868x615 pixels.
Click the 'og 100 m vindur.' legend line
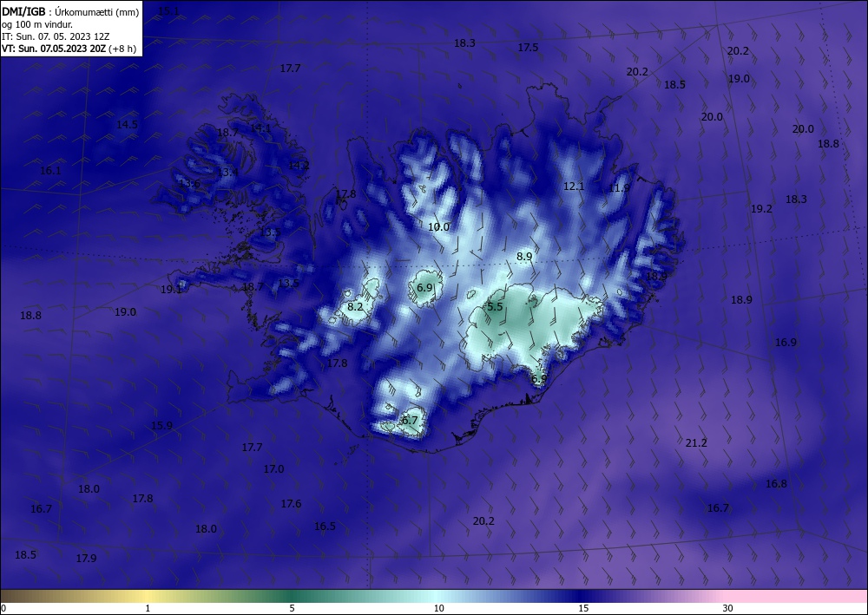click(x=37, y=23)
